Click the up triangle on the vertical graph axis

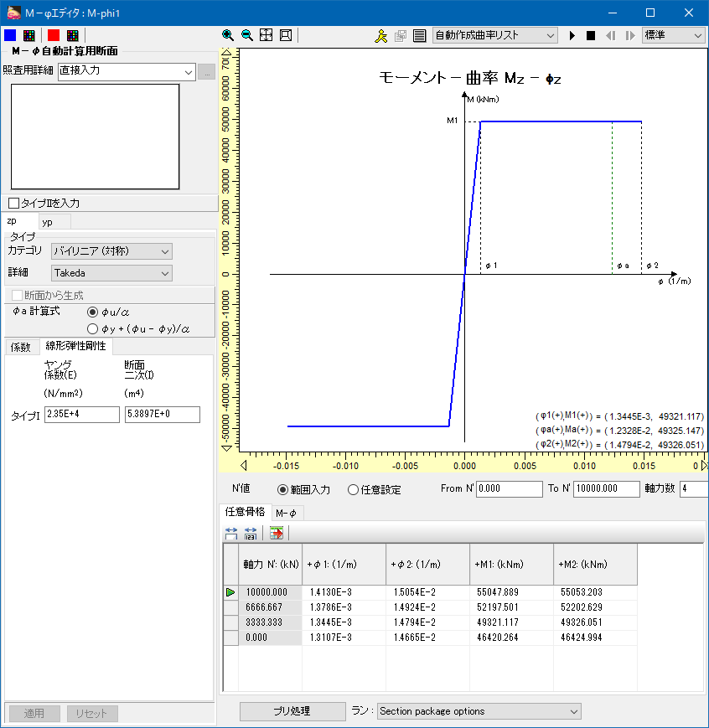227,52
